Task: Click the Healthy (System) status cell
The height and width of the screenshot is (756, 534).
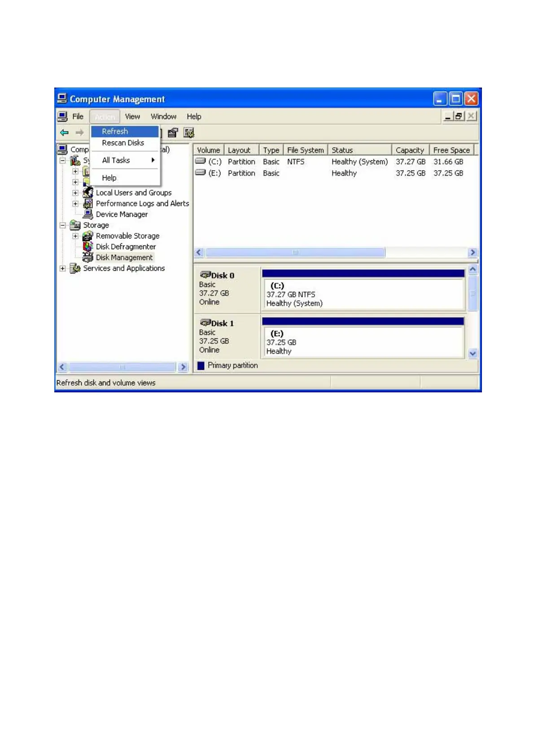Action: point(359,162)
